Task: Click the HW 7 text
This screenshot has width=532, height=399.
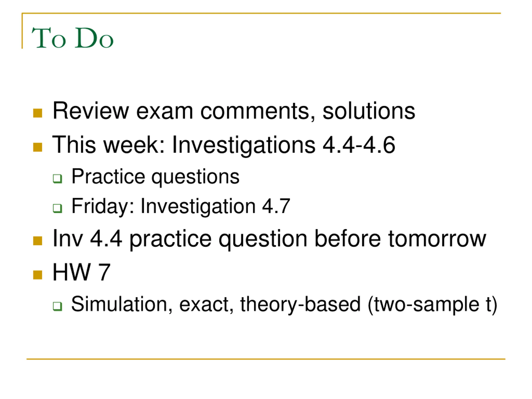Action: tap(81, 272)
